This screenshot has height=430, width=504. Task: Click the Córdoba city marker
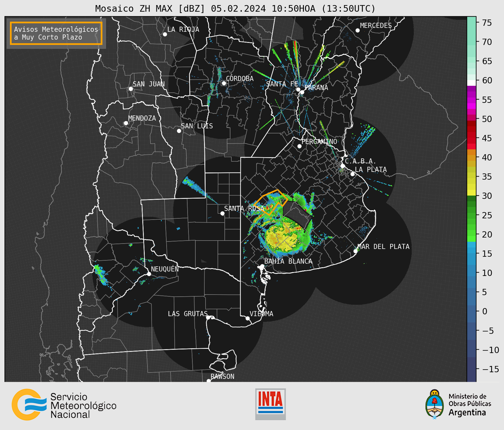(224, 83)
